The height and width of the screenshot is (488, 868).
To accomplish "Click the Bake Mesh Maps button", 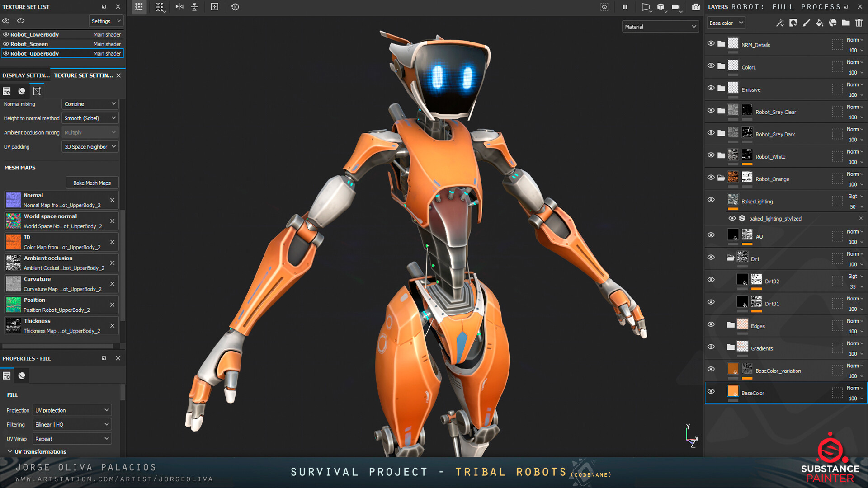I will 92,183.
